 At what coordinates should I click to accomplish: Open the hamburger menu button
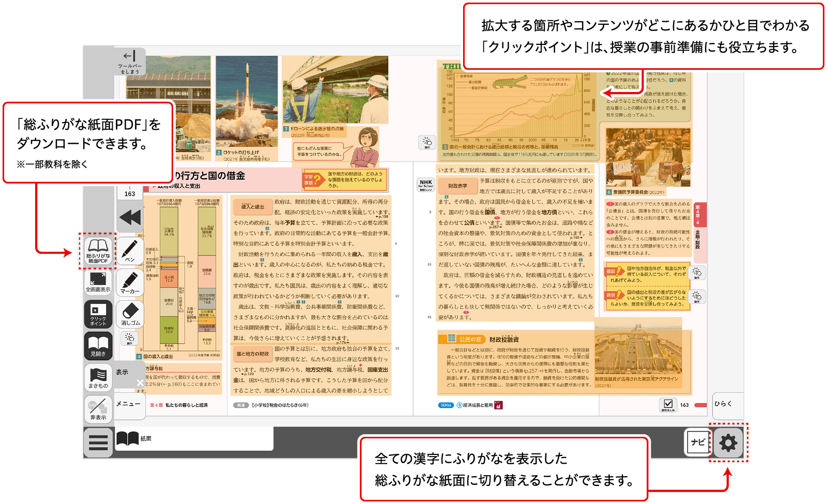pos(98,442)
